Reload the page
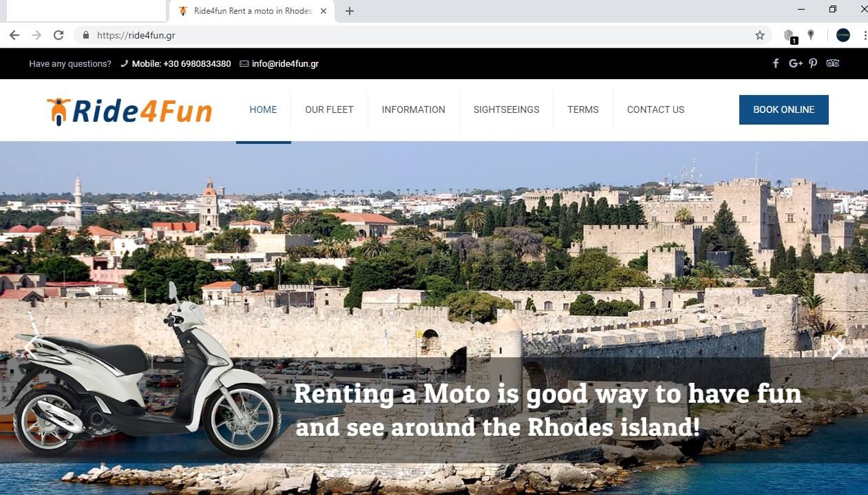Viewport: 868px width, 495px height. 59,35
